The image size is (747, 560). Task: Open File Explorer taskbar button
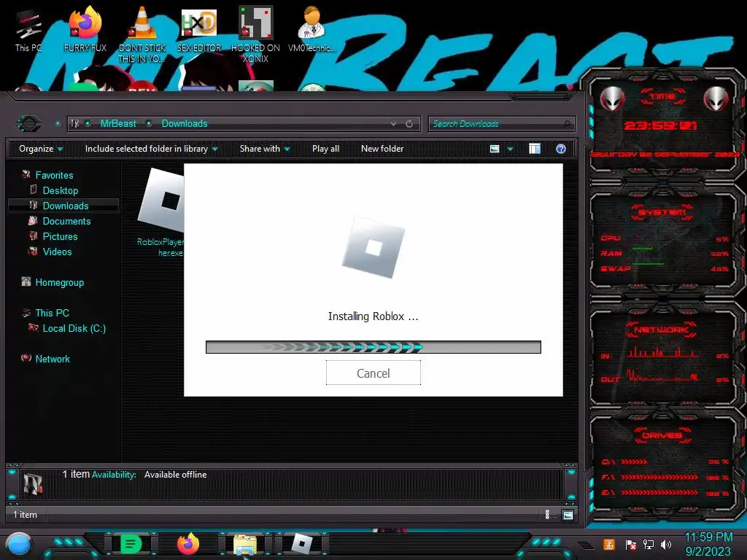245,545
